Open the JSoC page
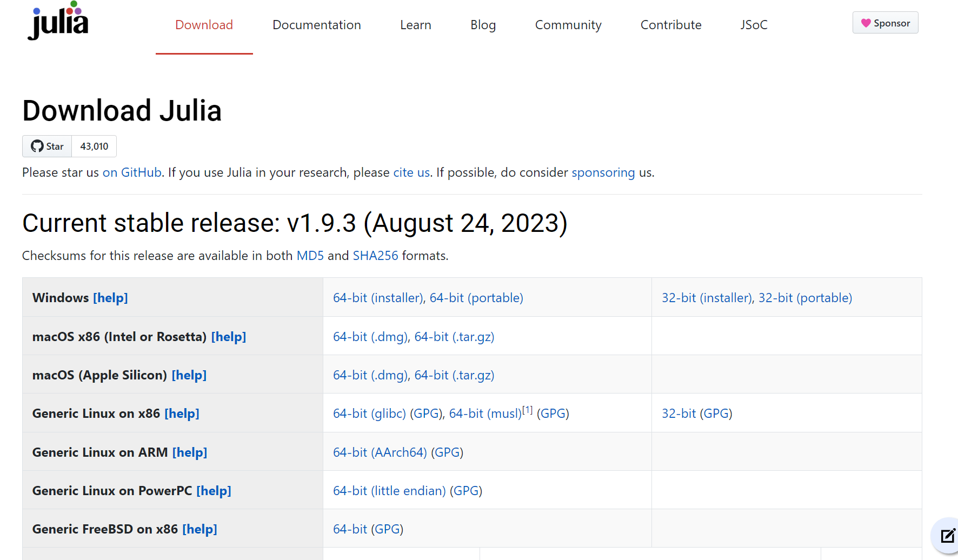 (x=754, y=25)
